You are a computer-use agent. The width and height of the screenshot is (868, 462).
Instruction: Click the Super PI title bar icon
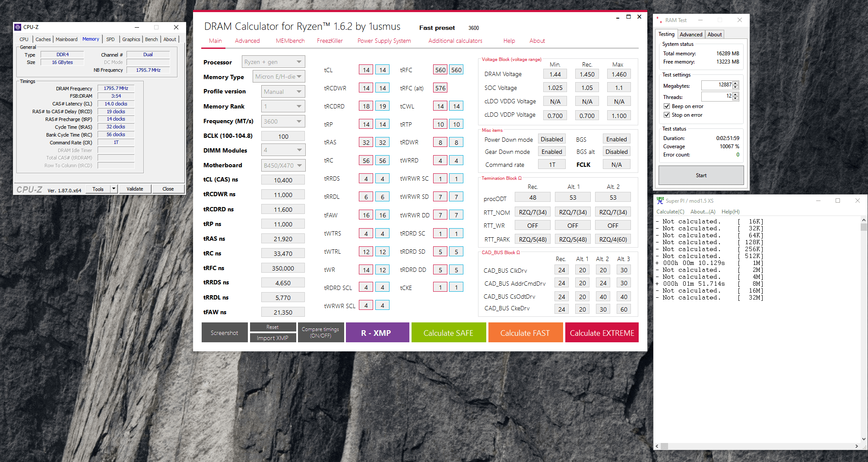[x=660, y=201]
